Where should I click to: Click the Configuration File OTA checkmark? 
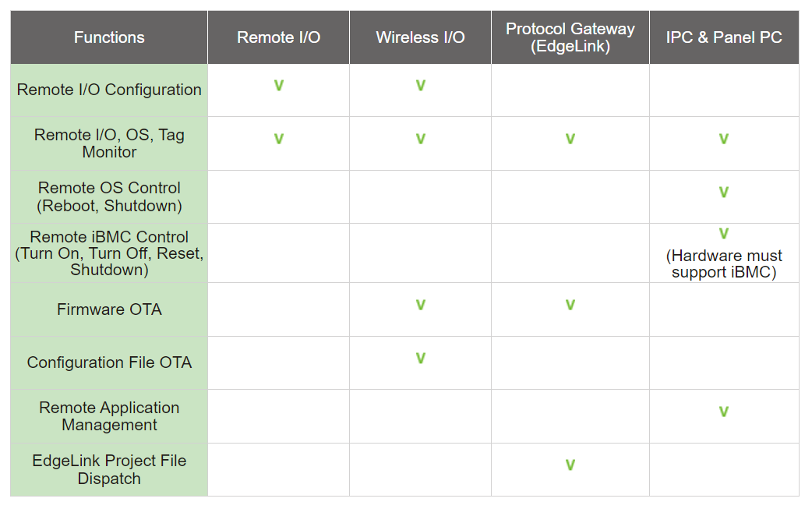click(420, 359)
